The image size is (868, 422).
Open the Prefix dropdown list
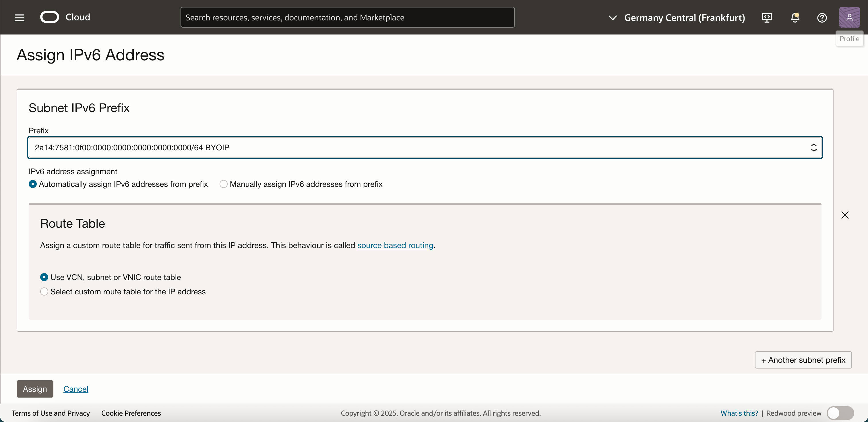pos(425,147)
